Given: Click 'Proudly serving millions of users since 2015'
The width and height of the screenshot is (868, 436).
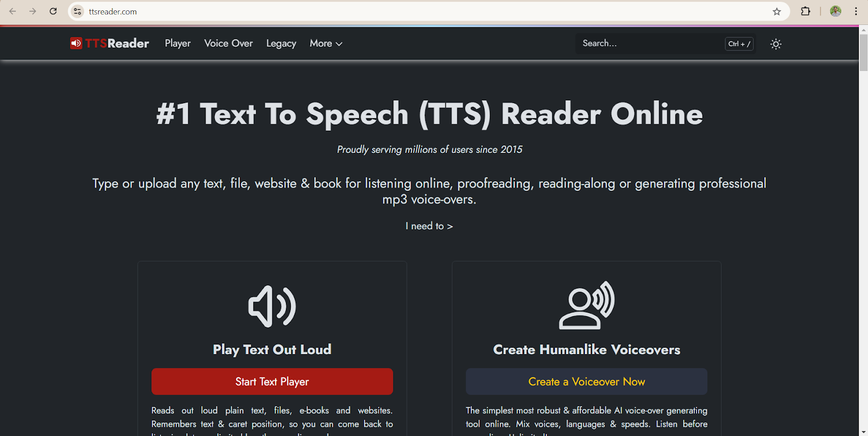Looking at the screenshot, I should pos(429,150).
